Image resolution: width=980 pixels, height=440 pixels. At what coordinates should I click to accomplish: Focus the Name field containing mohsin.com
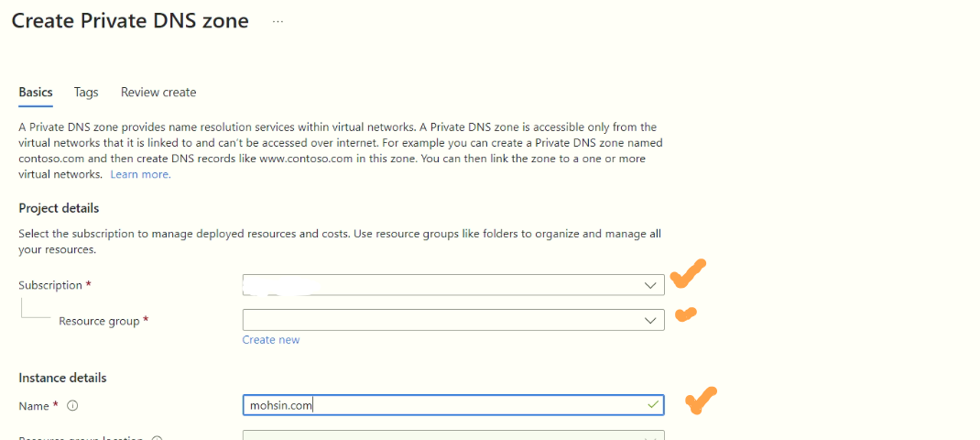453,405
